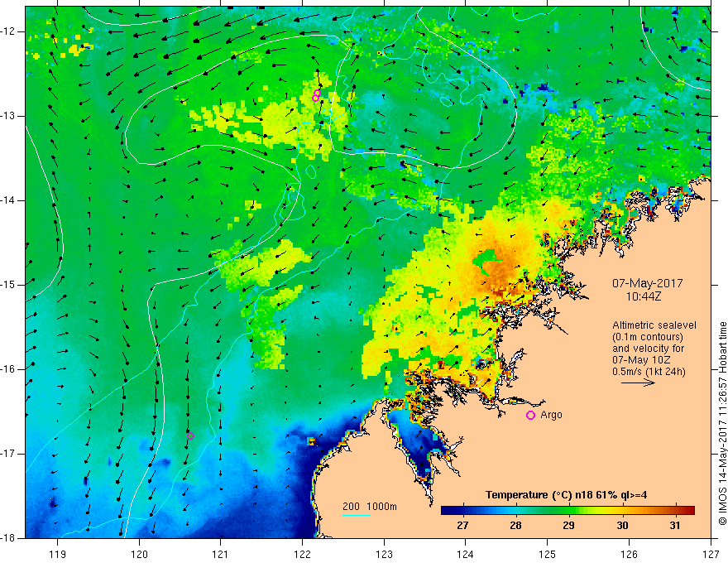Click the 'and velocity for' caption line
Viewport: 728px width, 563px height.
coord(648,349)
